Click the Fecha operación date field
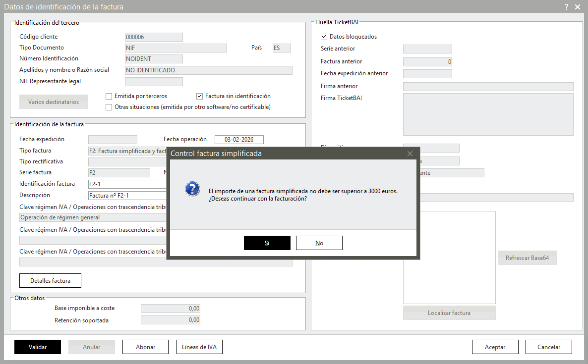Image resolution: width=588 pixels, height=364 pixels. [x=239, y=140]
